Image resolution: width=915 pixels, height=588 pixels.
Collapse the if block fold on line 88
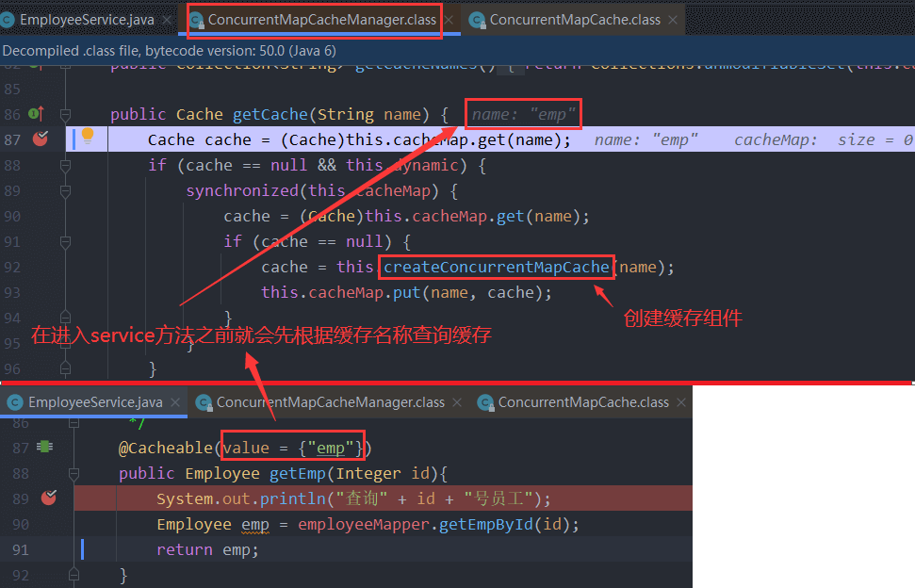point(65,166)
